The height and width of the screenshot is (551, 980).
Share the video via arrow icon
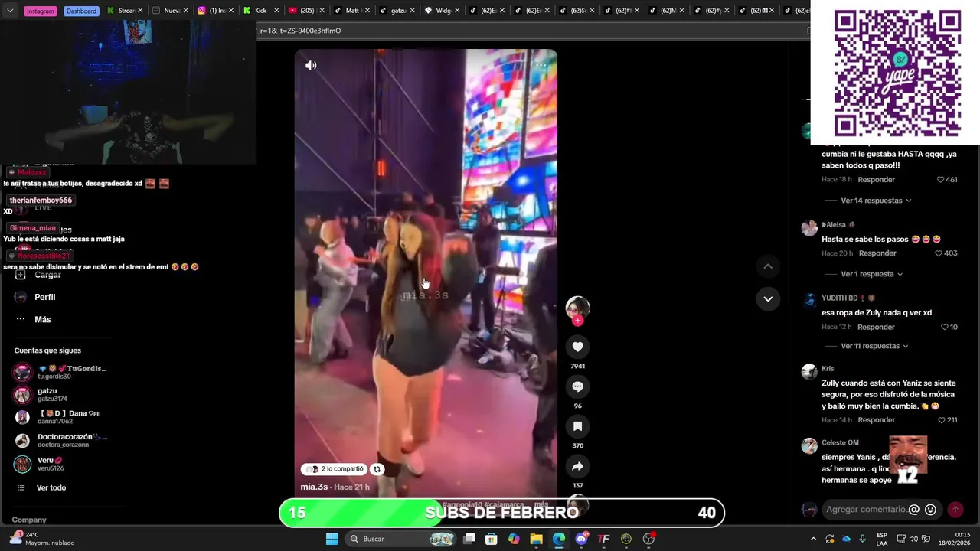[x=577, y=466]
